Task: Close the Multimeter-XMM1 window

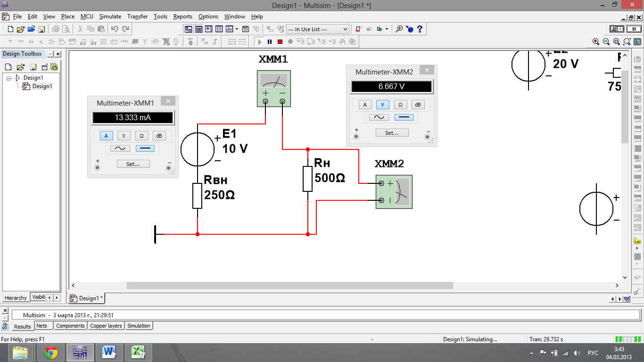Action: click(168, 101)
